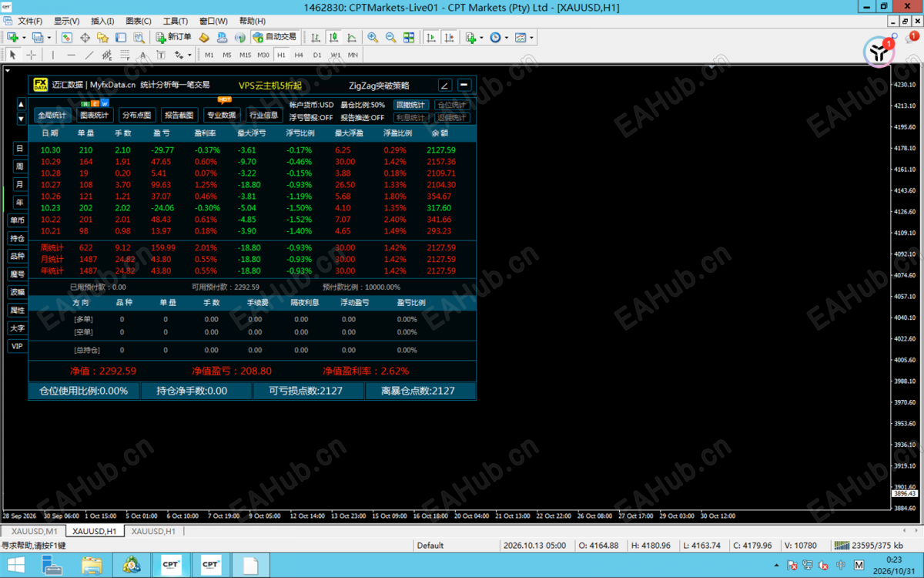Pick the trendline drawing tool
The image size is (924, 578).
(x=89, y=55)
